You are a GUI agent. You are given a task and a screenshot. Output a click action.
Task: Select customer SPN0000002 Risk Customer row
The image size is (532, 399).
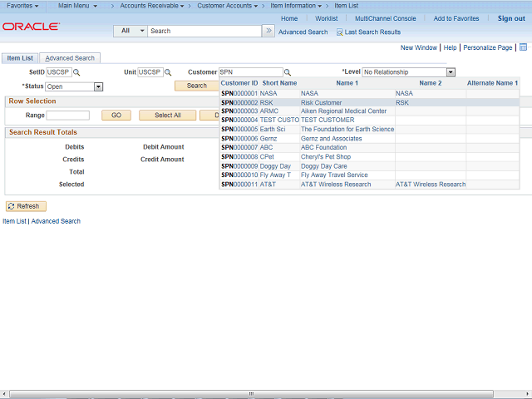[x=369, y=102]
